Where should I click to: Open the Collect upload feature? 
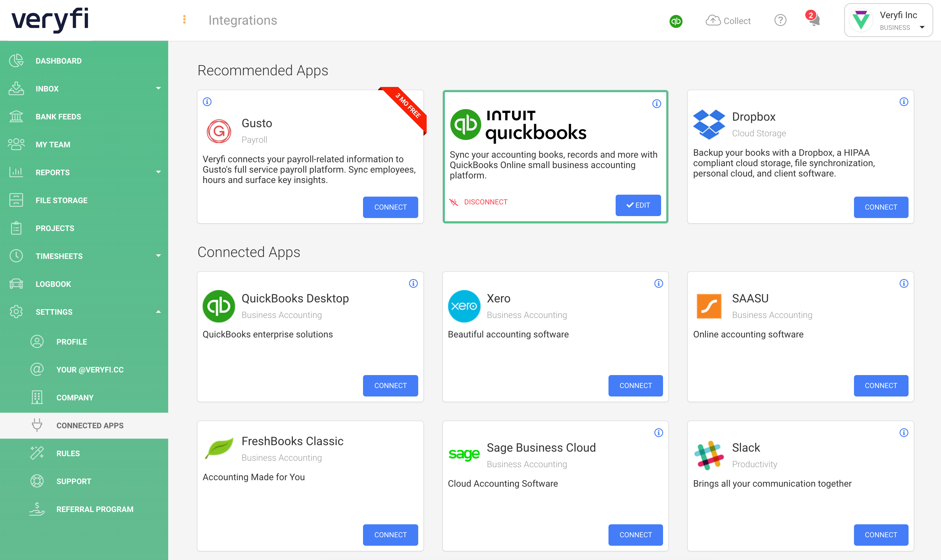(x=728, y=21)
